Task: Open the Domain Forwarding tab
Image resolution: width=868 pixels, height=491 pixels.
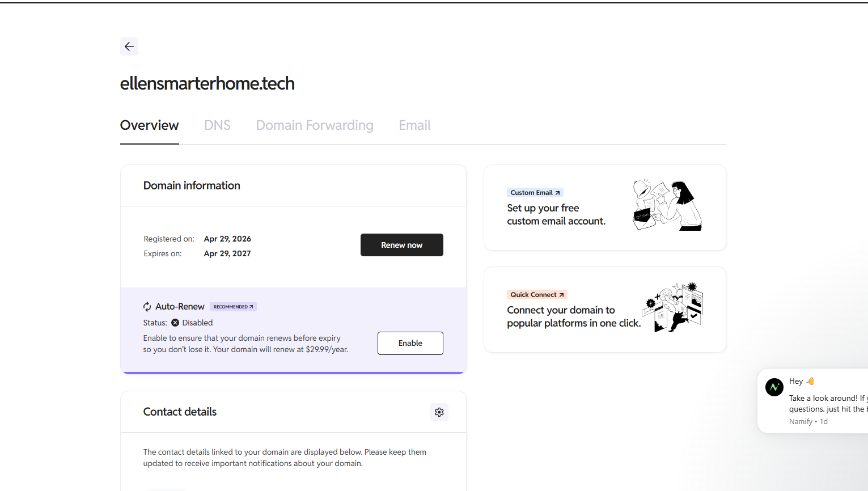Action: tap(315, 125)
